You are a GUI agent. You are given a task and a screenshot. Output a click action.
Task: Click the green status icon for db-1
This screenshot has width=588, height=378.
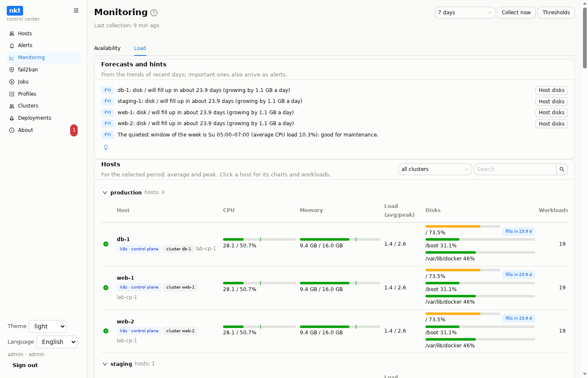(106, 244)
